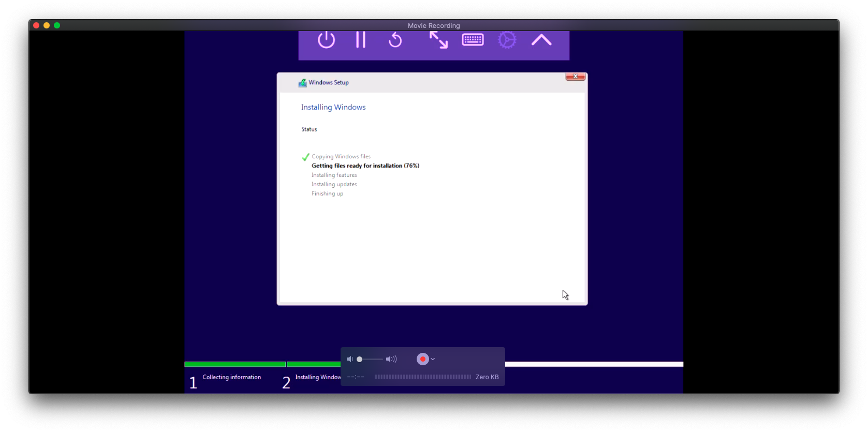
Task: Click 'Installing updates' step
Action: (334, 184)
